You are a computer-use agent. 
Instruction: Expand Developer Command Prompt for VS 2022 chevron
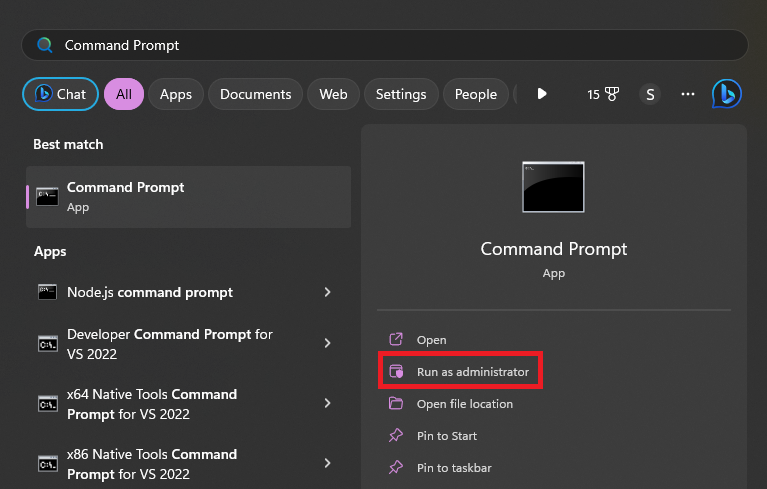point(328,343)
